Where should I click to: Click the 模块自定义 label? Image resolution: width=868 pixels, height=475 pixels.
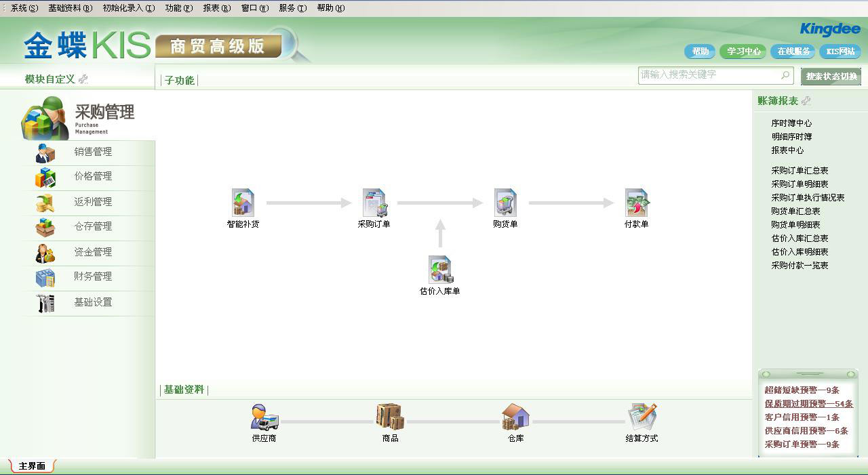pyautogui.click(x=50, y=79)
